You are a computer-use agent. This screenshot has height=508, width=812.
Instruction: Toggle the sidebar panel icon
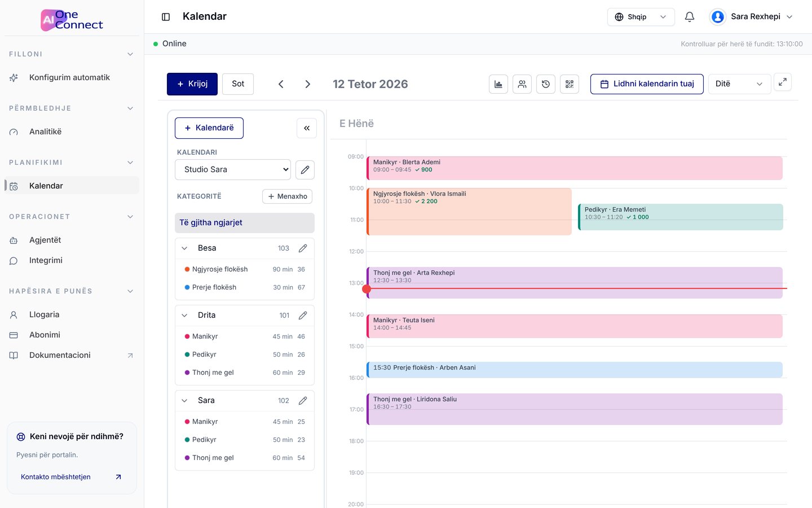tap(166, 17)
